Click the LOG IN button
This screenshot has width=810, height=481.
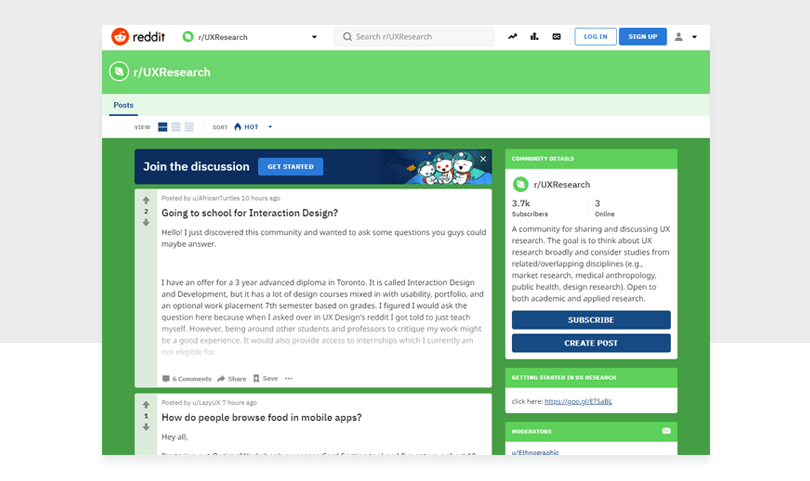(x=595, y=37)
